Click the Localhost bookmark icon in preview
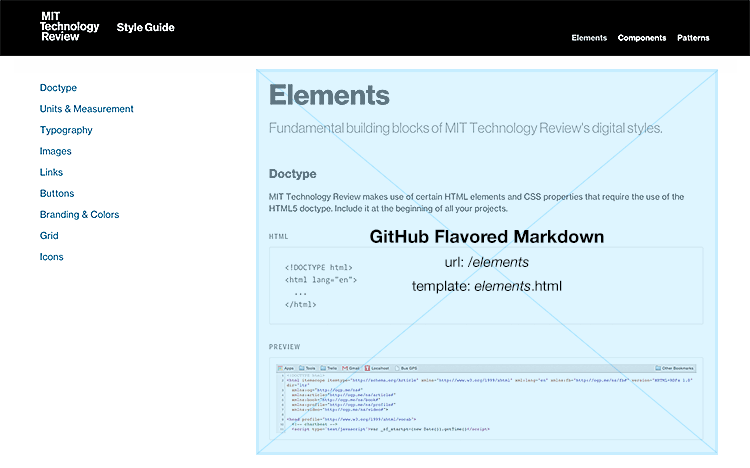Image resolution: width=750 pixels, height=468 pixels. [x=367, y=368]
